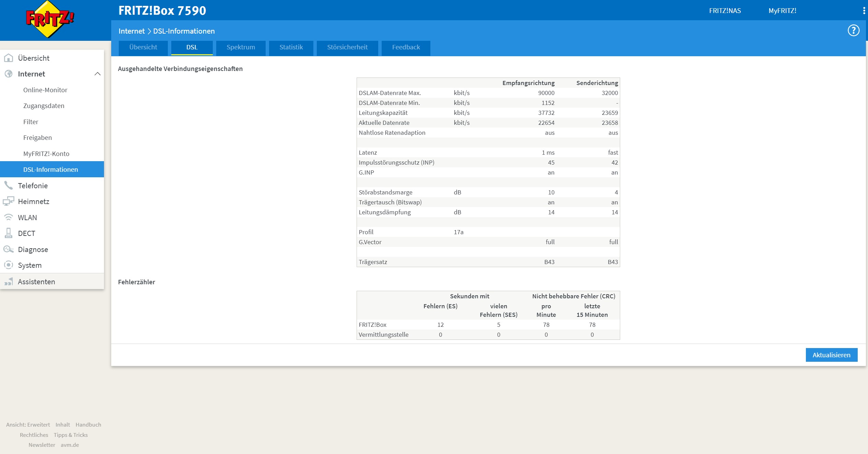Click the Telefonie phone icon
Image resolution: width=868 pixels, height=454 pixels.
(9, 186)
